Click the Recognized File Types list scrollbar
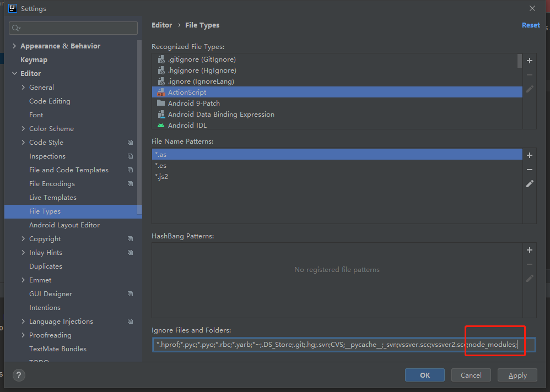The height and width of the screenshot is (392, 550). click(520, 61)
